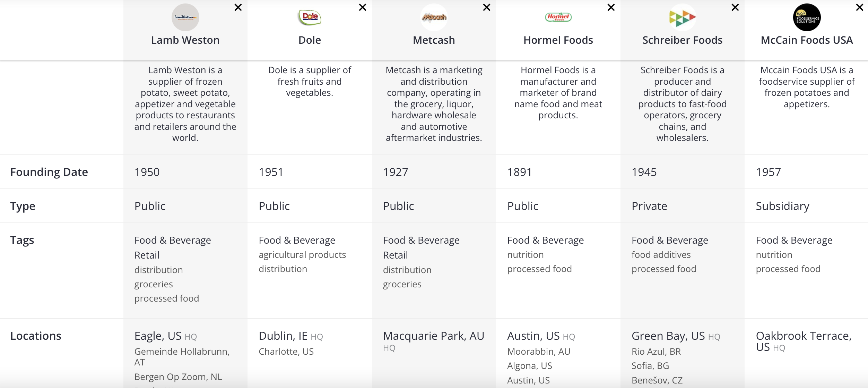Close the Metcash comparison column
The height and width of the screenshot is (388, 868).
tap(487, 7)
